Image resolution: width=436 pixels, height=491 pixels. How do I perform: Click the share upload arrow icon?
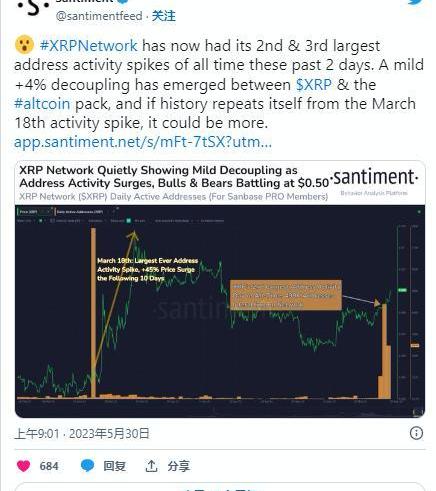point(151,466)
